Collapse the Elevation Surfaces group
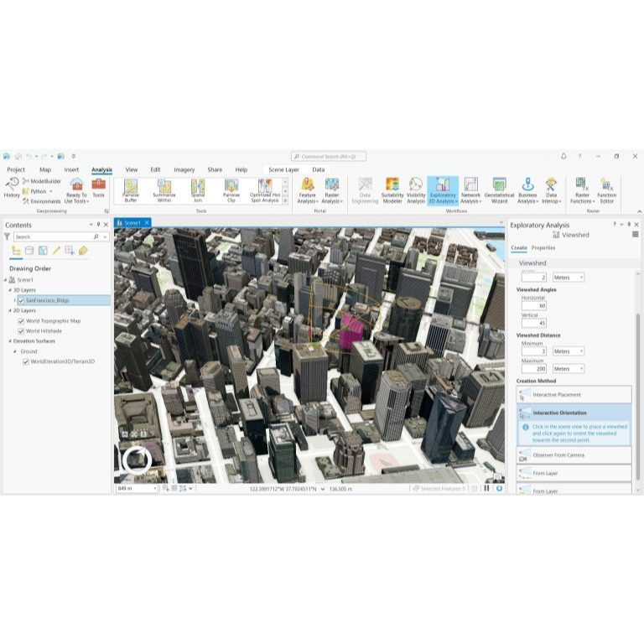The width and height of the screenshot is (644, 644). point(10,341)
